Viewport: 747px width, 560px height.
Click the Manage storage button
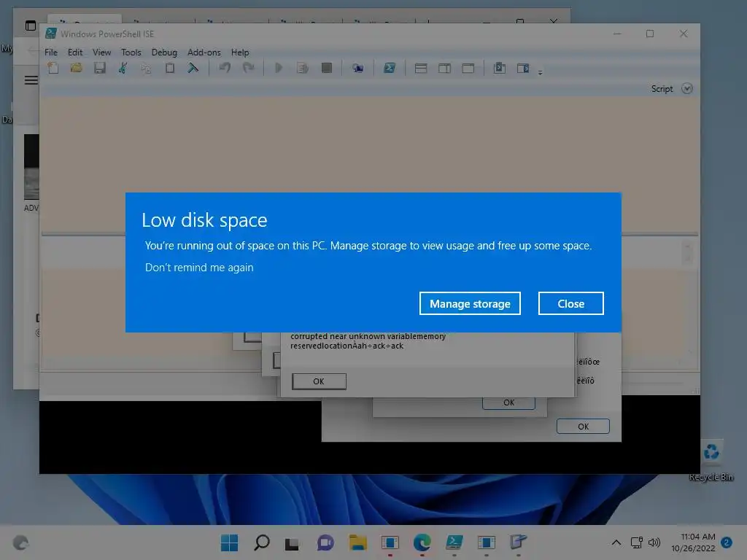(470, 303)
